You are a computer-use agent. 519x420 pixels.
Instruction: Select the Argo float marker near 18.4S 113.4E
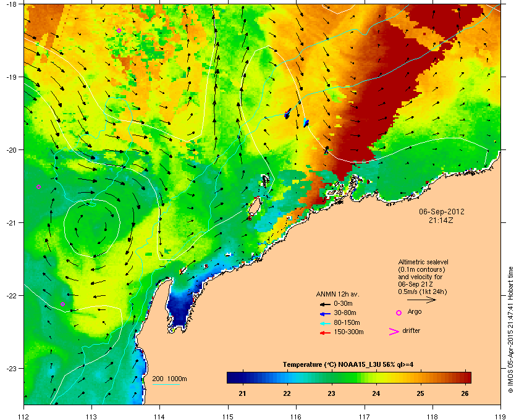pyautogui.click(x=119, y=30)
